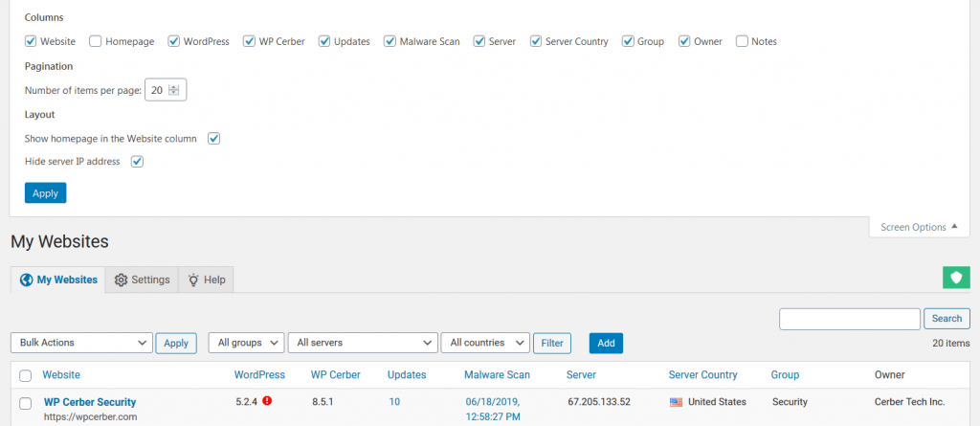The width and height of the screenshot is (980, 426).
Task: Sort by Website column header
Action: (x=61, y=375)
